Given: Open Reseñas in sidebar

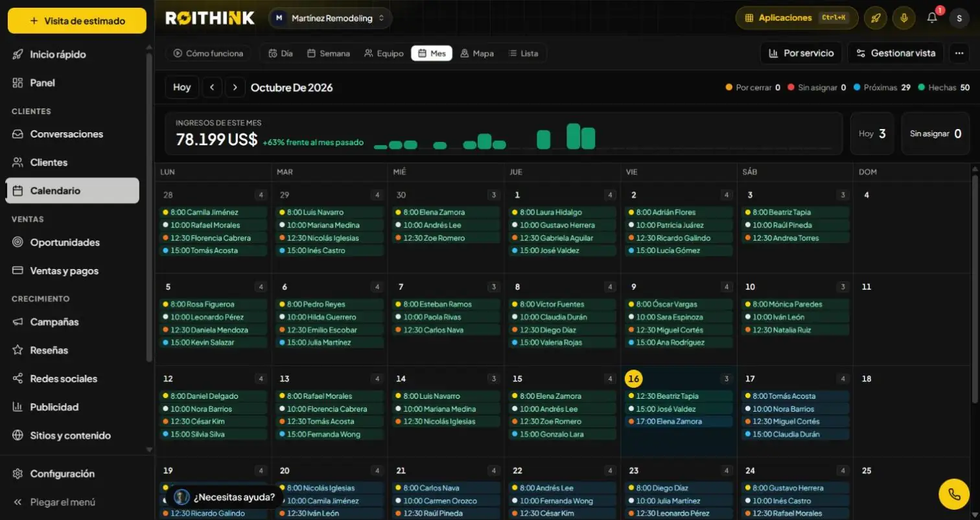Looking at the screenshot, I should coord(73,350).
